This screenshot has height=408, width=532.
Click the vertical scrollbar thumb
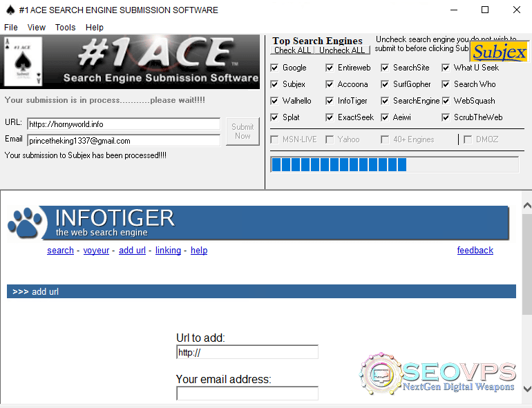527,264
